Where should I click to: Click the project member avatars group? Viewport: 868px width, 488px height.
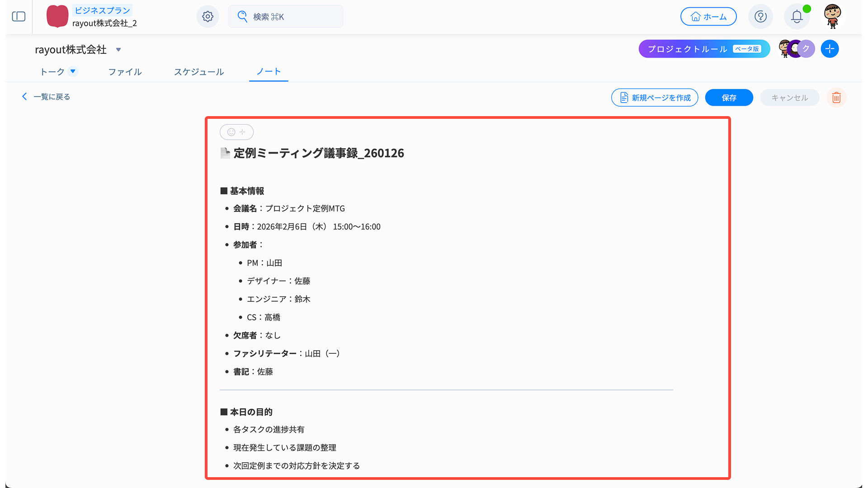coord(796,49)
